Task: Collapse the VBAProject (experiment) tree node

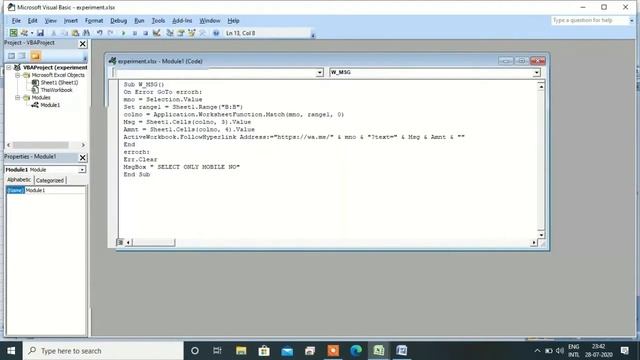Action: pos(9,67)
